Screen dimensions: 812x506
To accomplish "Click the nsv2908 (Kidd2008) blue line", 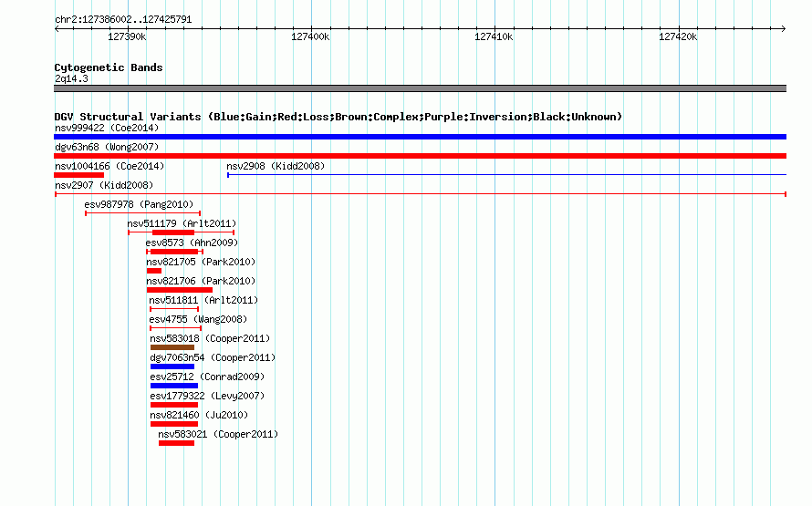I will 506,175.
